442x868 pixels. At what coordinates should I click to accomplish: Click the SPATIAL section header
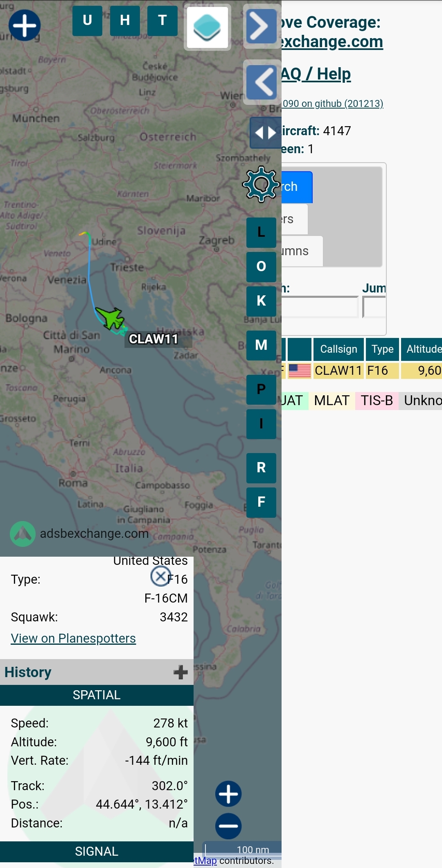pos(97,695)
